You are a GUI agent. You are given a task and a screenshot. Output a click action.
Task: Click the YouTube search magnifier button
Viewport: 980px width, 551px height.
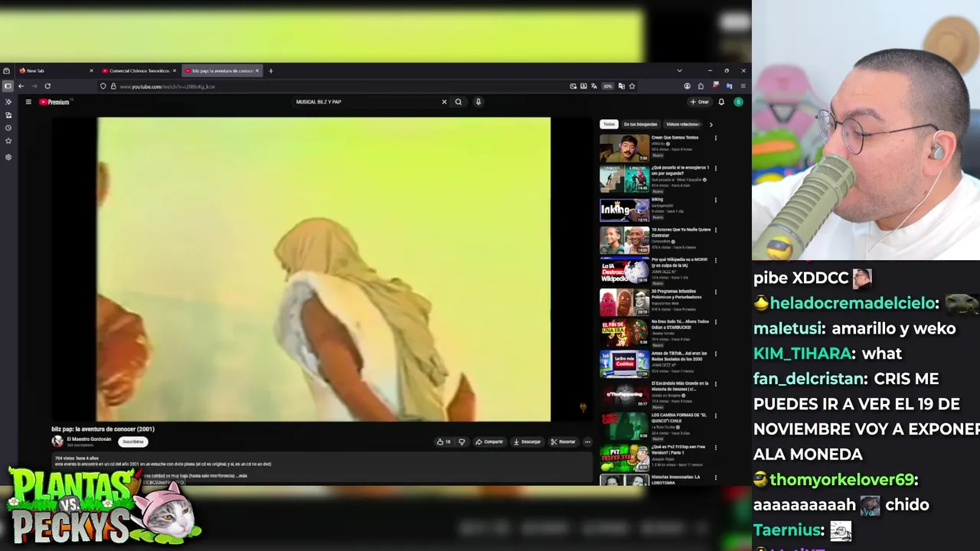tap(459, 102)
